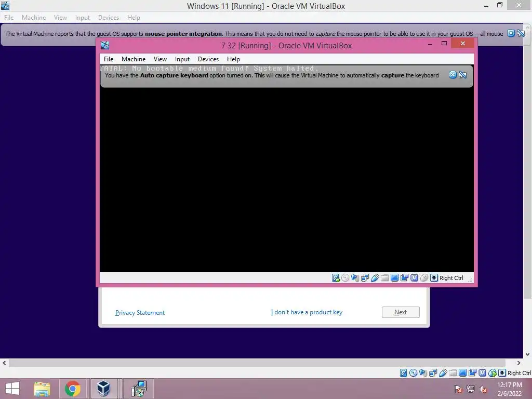Click network indicator in Windows 11 VM status bar
Viewport: 532px width, 399px height.
point(433,373)
